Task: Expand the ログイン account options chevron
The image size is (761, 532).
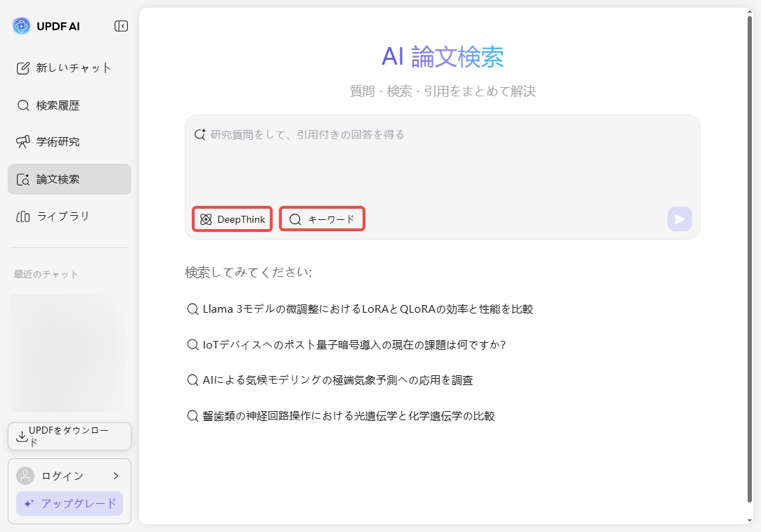Action: (x=115, y=475)
